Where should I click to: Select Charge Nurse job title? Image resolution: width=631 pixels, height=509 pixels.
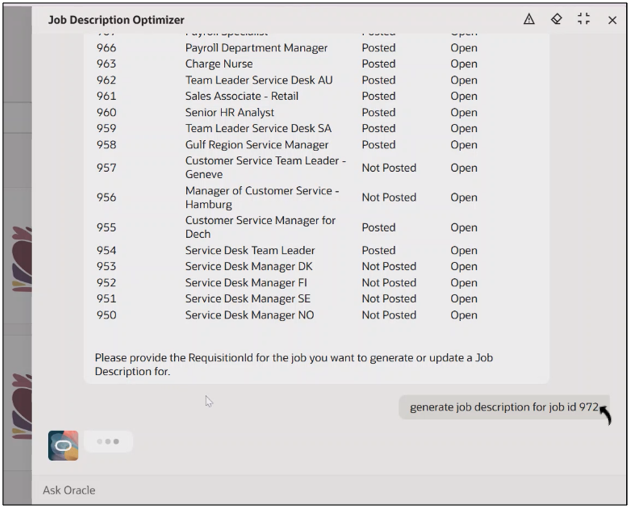(x=218, y=64)
